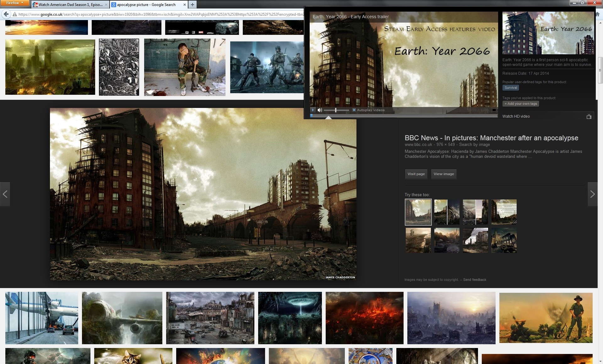The image size is (603, 364).
Task: Open the UFO beam over city image
Action: pos(290,318)
